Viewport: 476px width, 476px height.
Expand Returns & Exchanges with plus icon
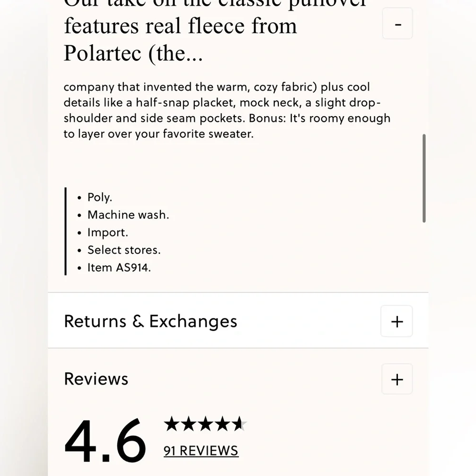pos(397,321)
